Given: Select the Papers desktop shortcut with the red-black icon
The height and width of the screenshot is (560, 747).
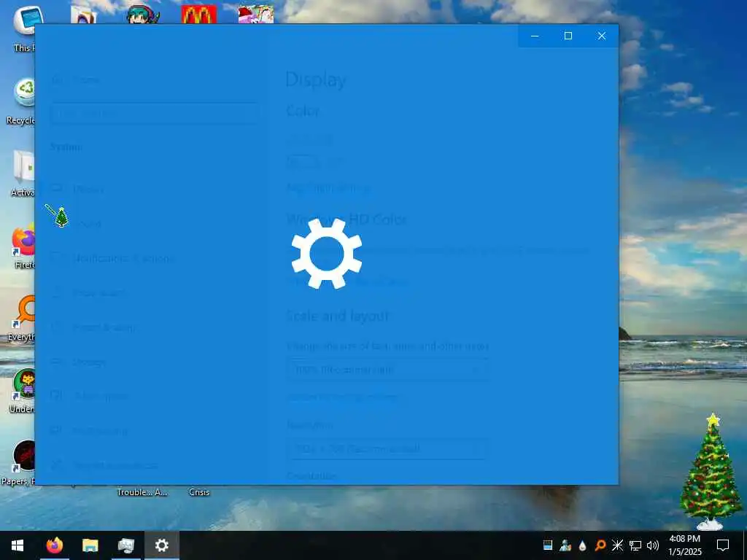Looking at the screenshot, I should 19,462.
